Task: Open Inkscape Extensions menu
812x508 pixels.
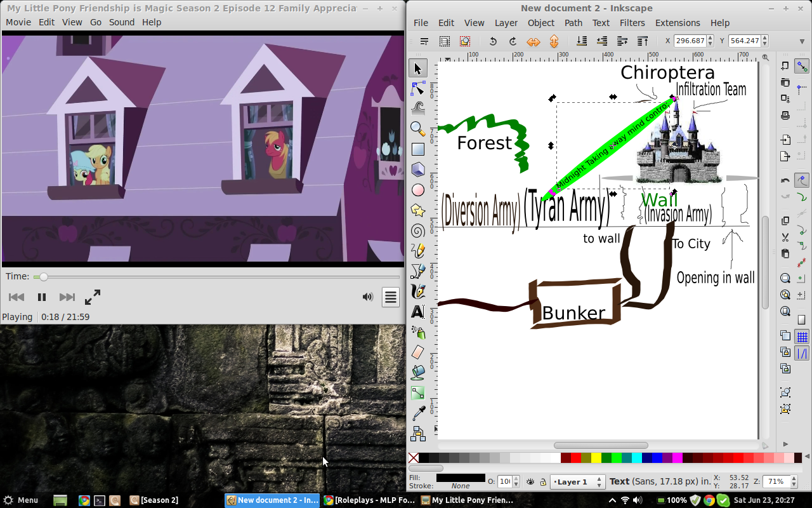Action: pos(678,23)
